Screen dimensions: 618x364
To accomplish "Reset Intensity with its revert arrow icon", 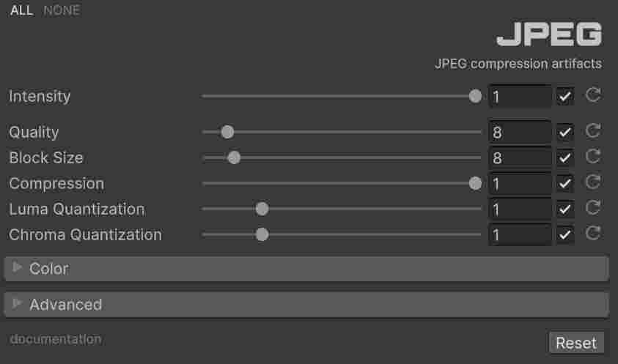I will [593, 95].
